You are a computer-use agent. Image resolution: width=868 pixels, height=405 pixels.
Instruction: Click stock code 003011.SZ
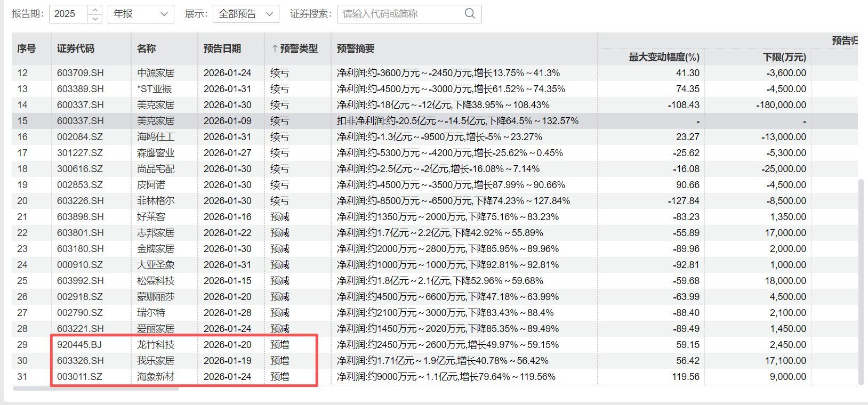click(x=80, y=377)
